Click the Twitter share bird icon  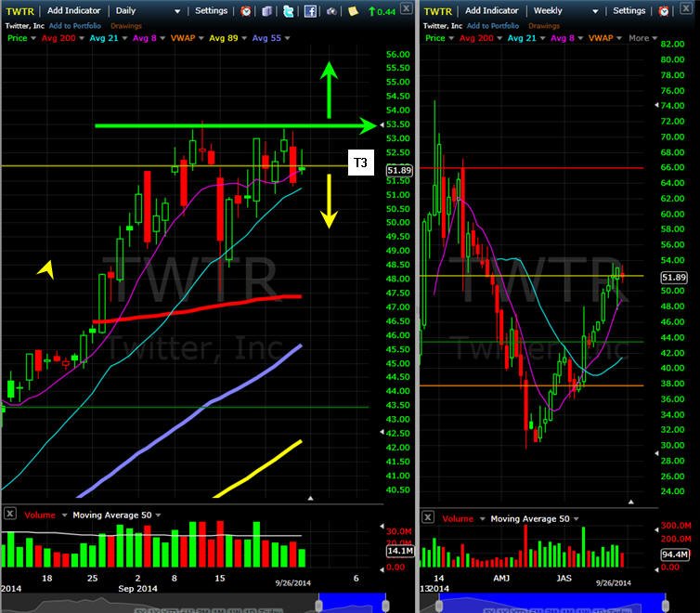[289, 11]
